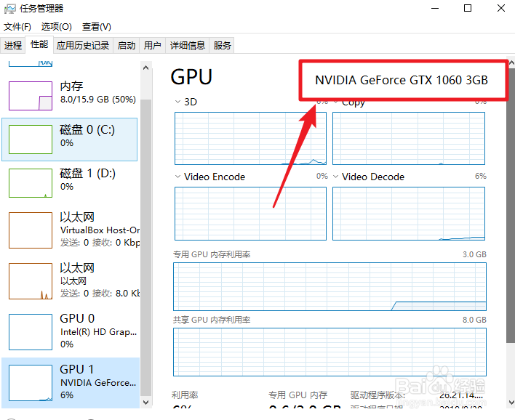Click the sidebar scroll up arrow
Image resolution: width=515 pixels, height=420 pixels.
pyautogui.click(x=146, y=68)
